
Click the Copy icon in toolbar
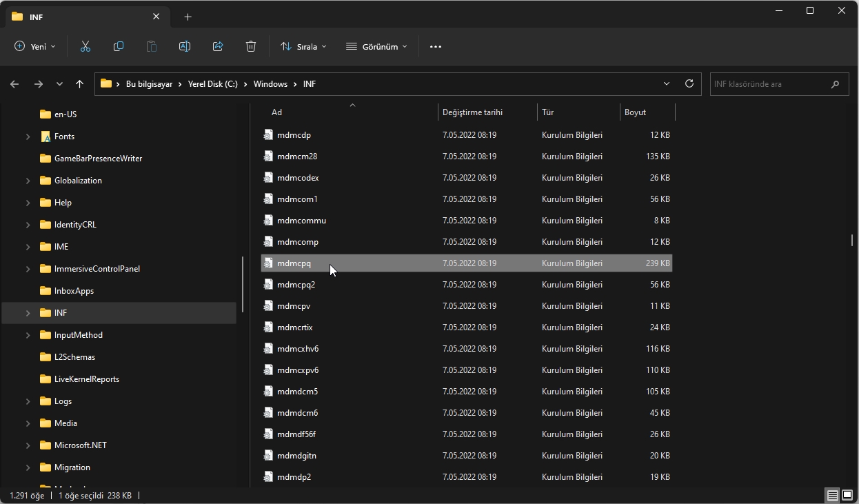(119, 46)
